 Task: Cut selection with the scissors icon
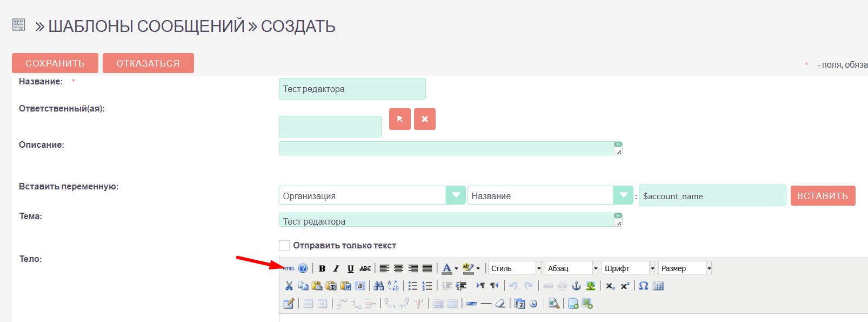[x=289, y=286]
